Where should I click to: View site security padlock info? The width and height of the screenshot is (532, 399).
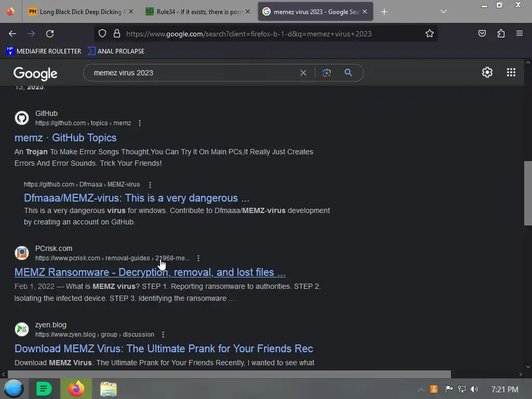coord(117,34)
